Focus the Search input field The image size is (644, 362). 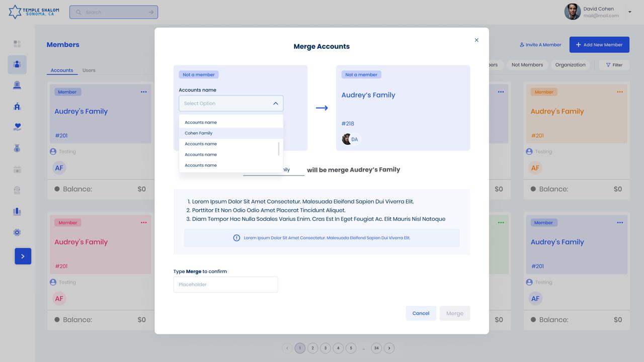(x=114, y=12)
